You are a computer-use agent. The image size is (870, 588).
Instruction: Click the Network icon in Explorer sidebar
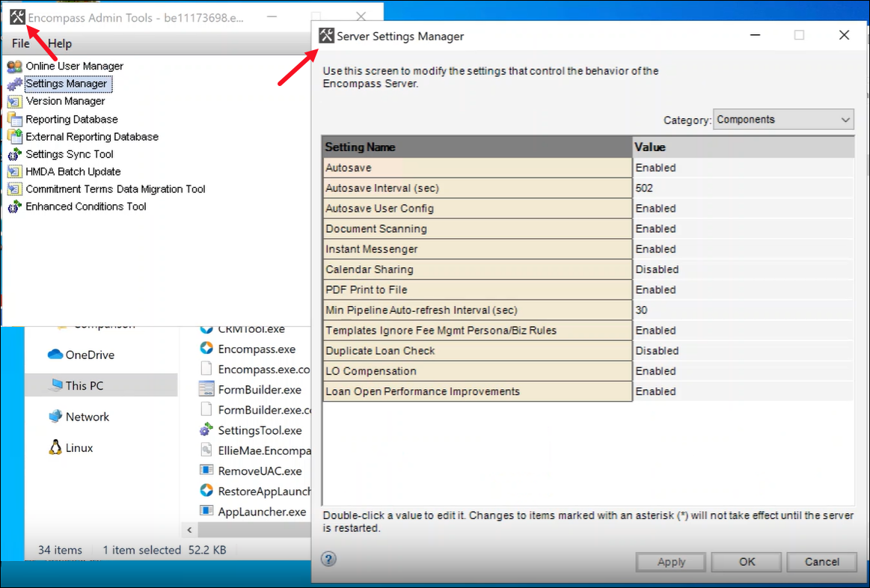(55, 416)
